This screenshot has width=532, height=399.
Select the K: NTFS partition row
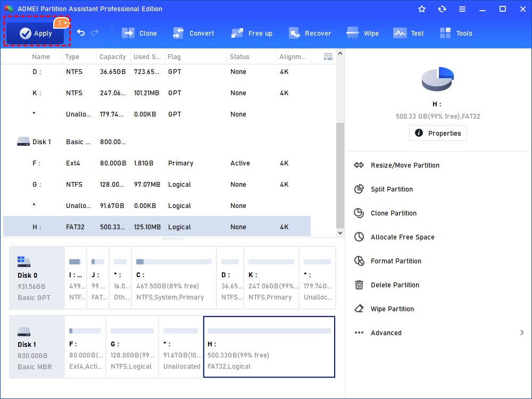coord(157,93)
